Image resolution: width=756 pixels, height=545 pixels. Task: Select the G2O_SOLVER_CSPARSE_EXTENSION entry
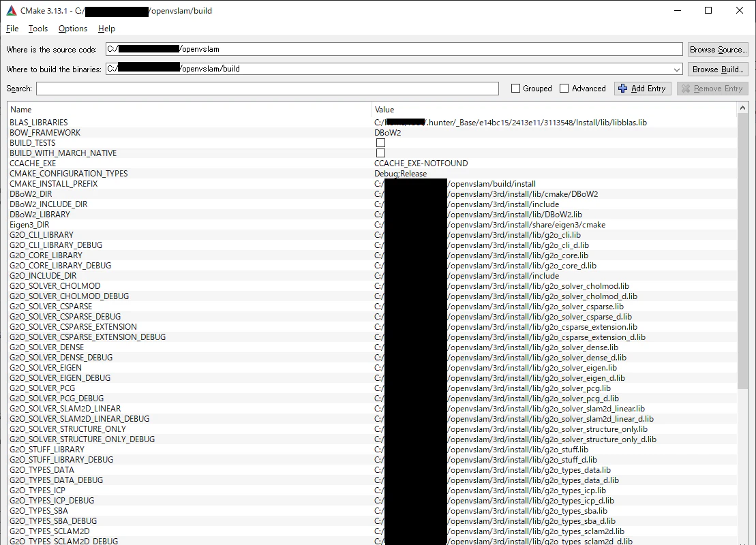tap(74, 327)
